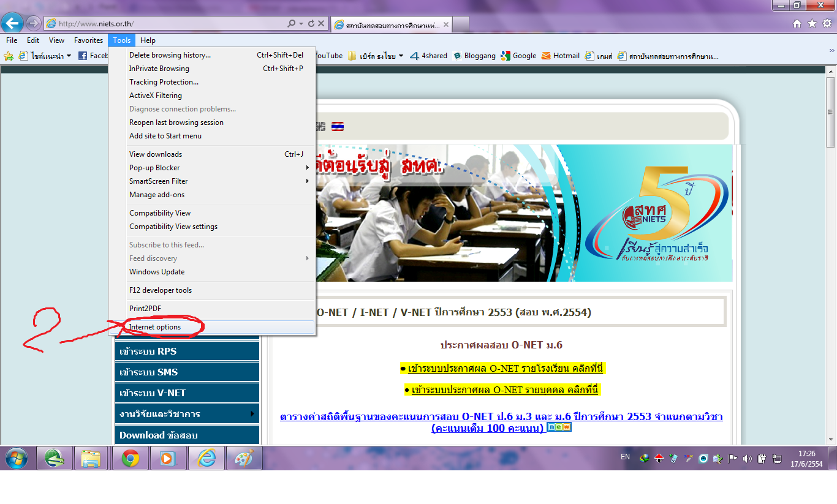Click the EN language indicator
837x504 pixels.
pos(625,456)
